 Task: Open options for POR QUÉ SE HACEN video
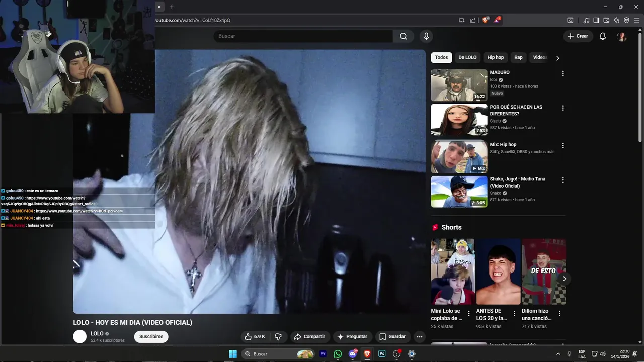[563, 108]
